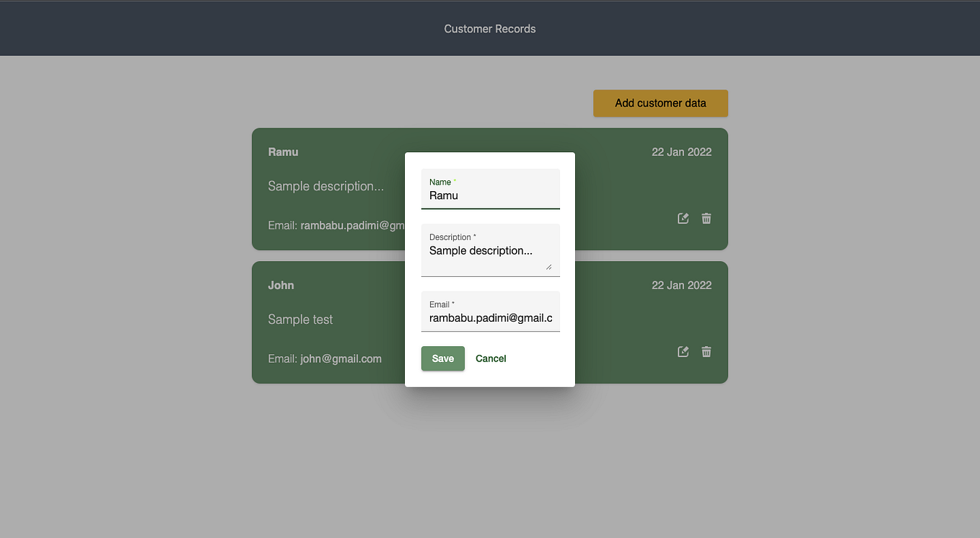The image size is (980, 538).
Task: Click the trash delete icon on Ramu's card
Action: pyautogui.click(x=706, y=218)
